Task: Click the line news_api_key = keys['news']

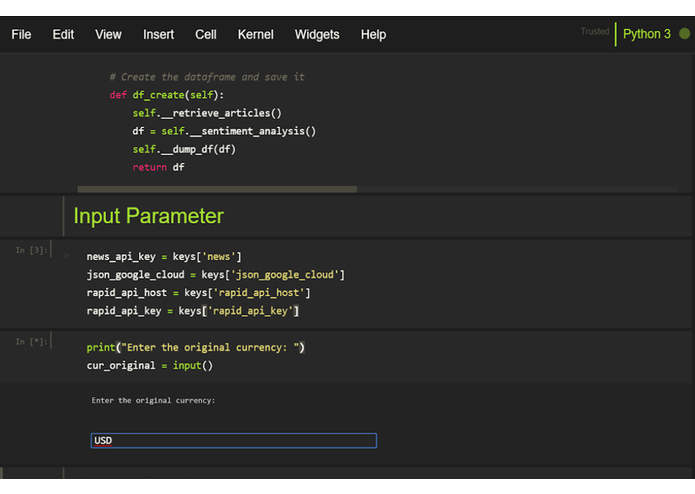Action: 164,257
